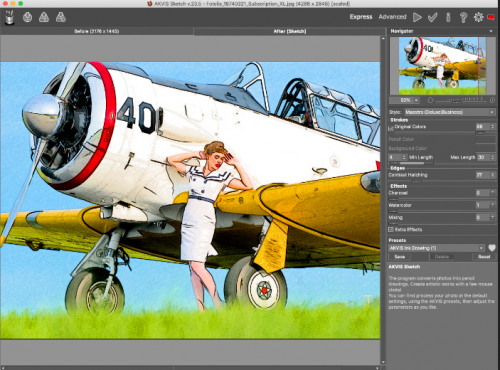Reset settings with the Reset button

pos(484,257)
